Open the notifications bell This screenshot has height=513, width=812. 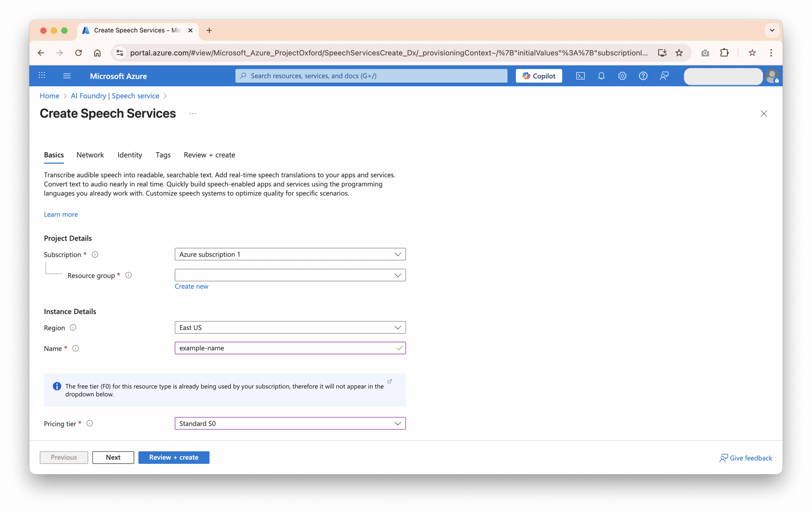coord(601,76)
